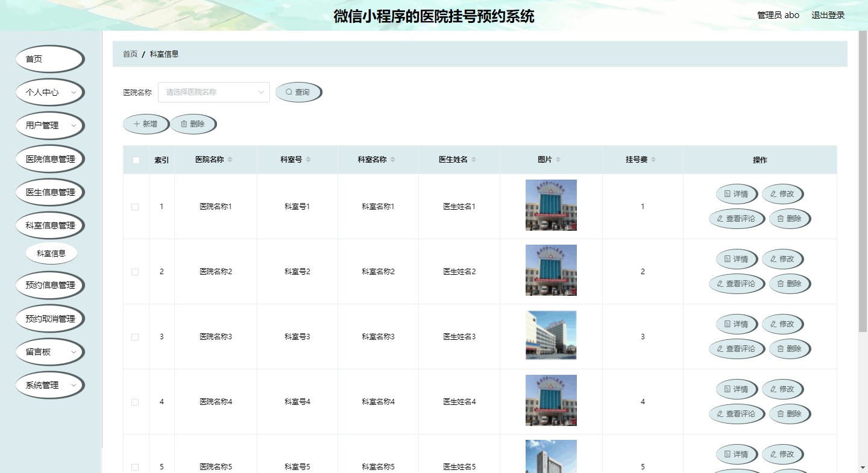Click the 操作 column header
868x473 pixels.
(x=760, y=160)
